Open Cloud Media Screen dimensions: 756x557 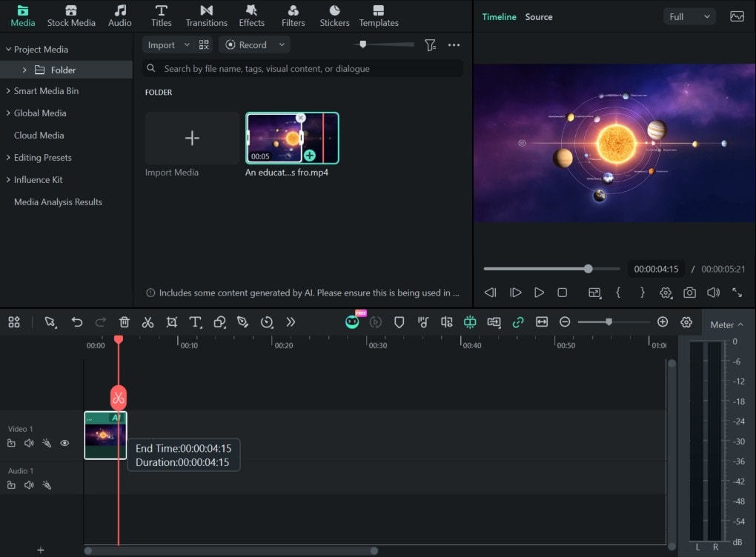[x=39, y=136]
